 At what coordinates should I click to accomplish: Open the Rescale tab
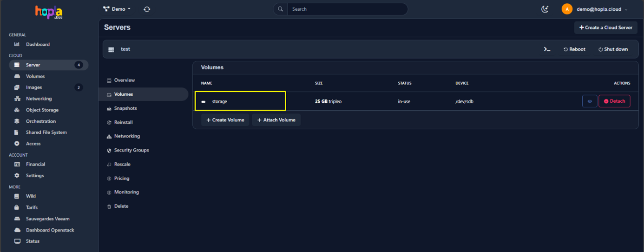coord(122,164)
